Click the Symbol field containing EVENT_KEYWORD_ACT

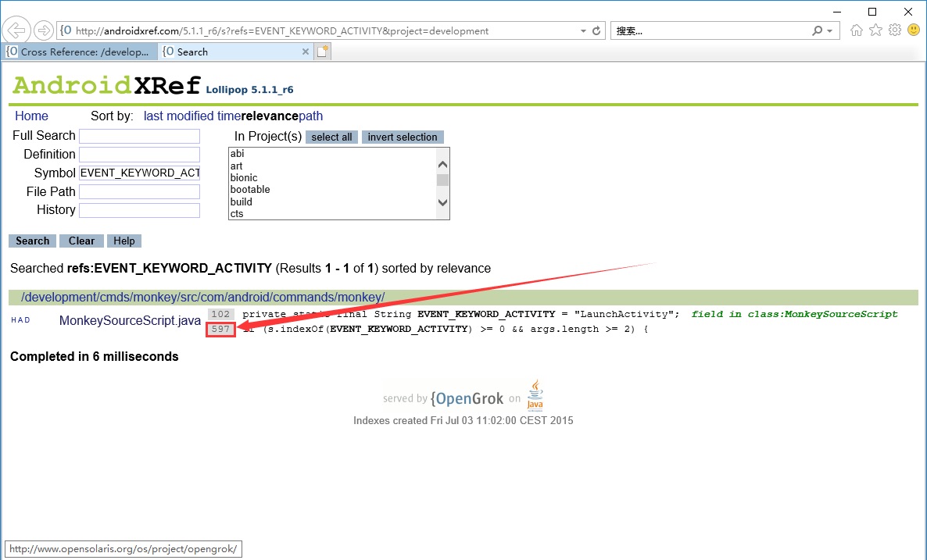tap(140, 173)
